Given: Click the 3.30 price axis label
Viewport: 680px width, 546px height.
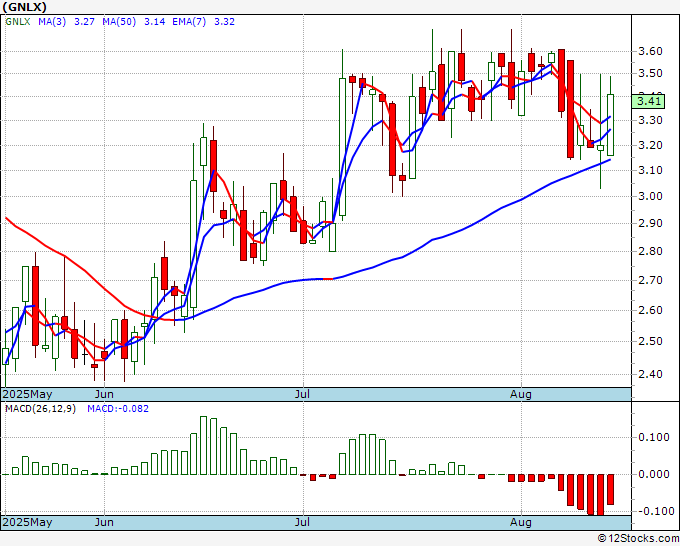Looking at the screenshot, I should (x=650, y=120).
